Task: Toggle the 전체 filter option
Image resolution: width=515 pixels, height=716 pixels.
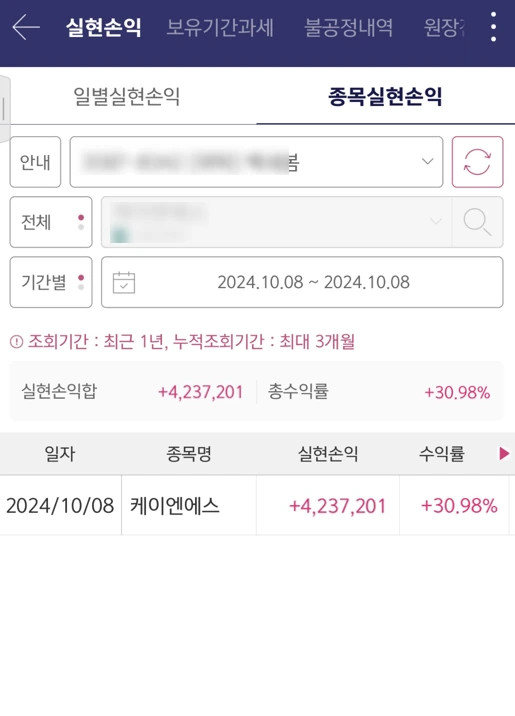Action: pos(51,222)
